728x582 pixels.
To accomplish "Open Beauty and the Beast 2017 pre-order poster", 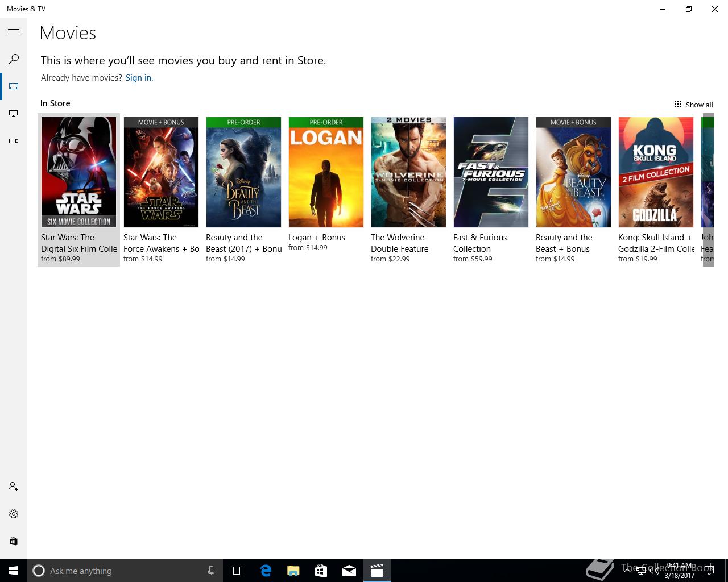I will (x=243, y=172).
